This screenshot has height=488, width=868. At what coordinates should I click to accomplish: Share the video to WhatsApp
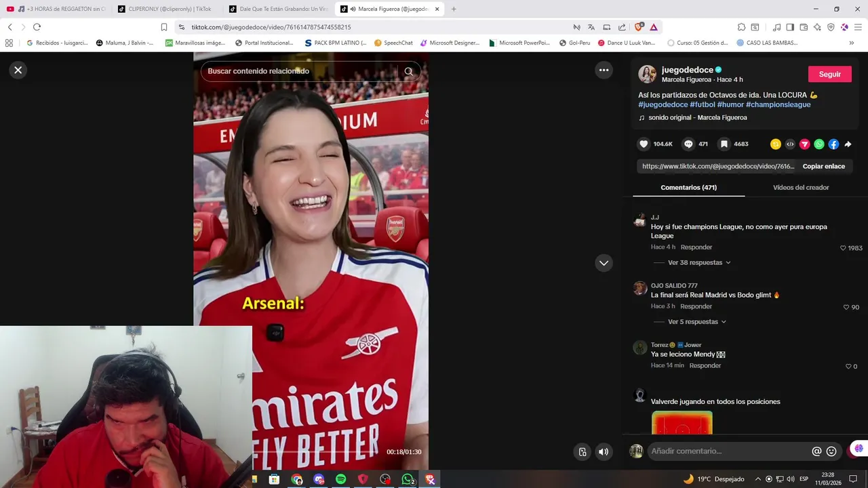coord(819,144)
